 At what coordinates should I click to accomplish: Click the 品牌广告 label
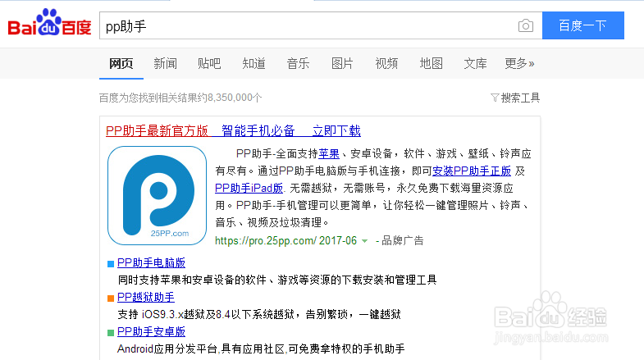(403, 240)
